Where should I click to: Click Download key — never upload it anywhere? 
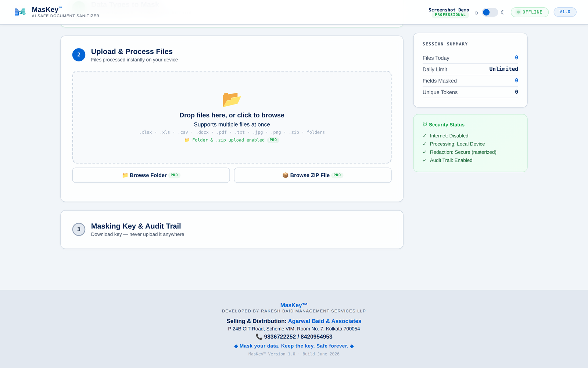(x=137, y=234)
